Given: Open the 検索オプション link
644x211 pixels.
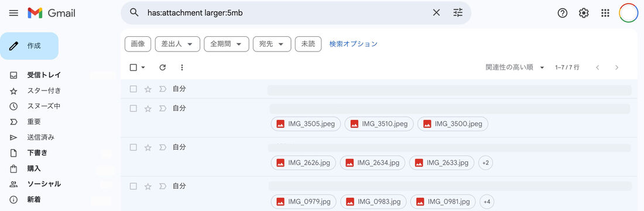Looking at the screenshot, I should 353,44.
